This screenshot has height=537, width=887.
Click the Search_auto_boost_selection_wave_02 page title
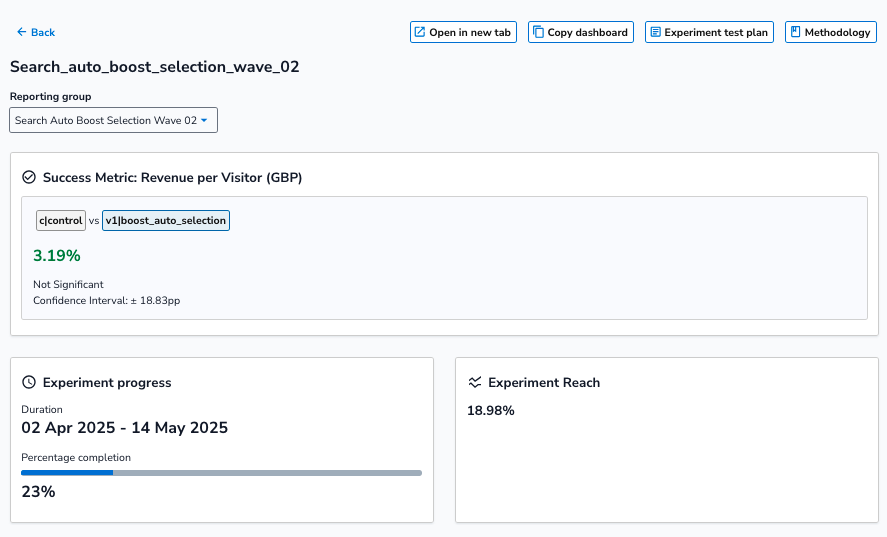click(154, 68)
